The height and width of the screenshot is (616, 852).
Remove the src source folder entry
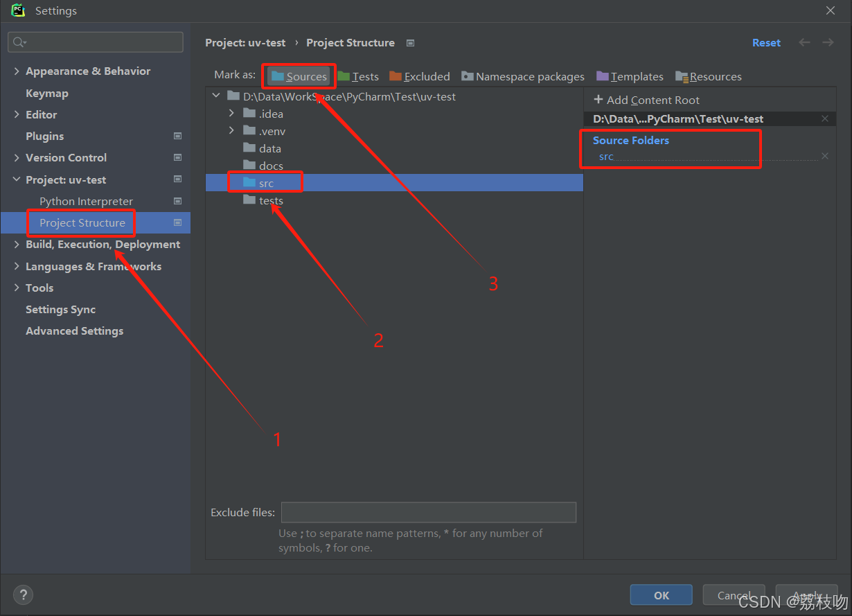pos(824,157)
